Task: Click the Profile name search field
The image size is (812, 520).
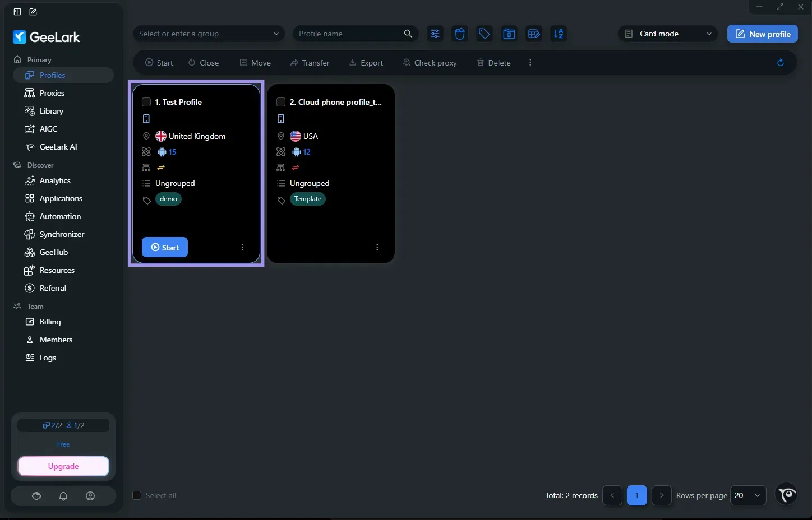Action: click(x=350, y=34)
